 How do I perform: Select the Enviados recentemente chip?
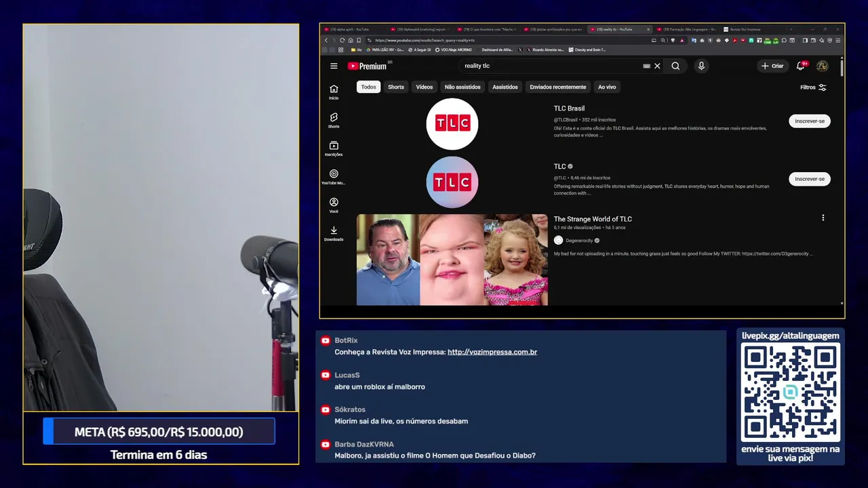point(558,87)
